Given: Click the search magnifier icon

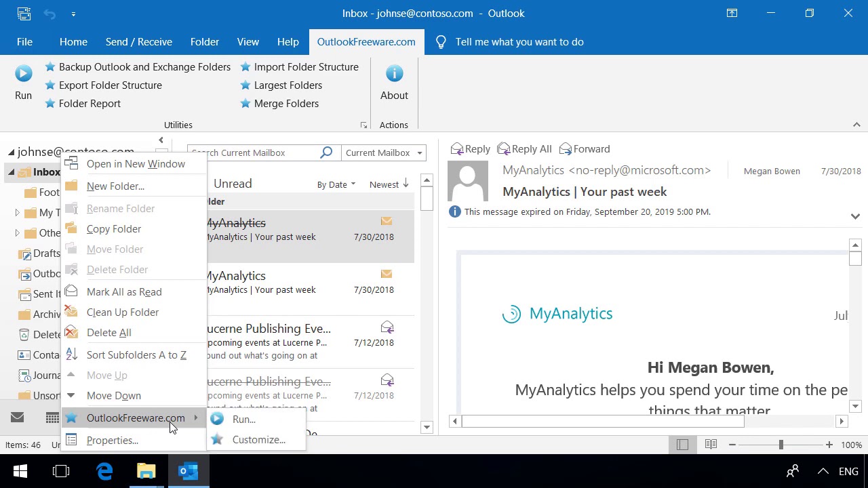Looking at the screenshot, I should pos(326,152).
